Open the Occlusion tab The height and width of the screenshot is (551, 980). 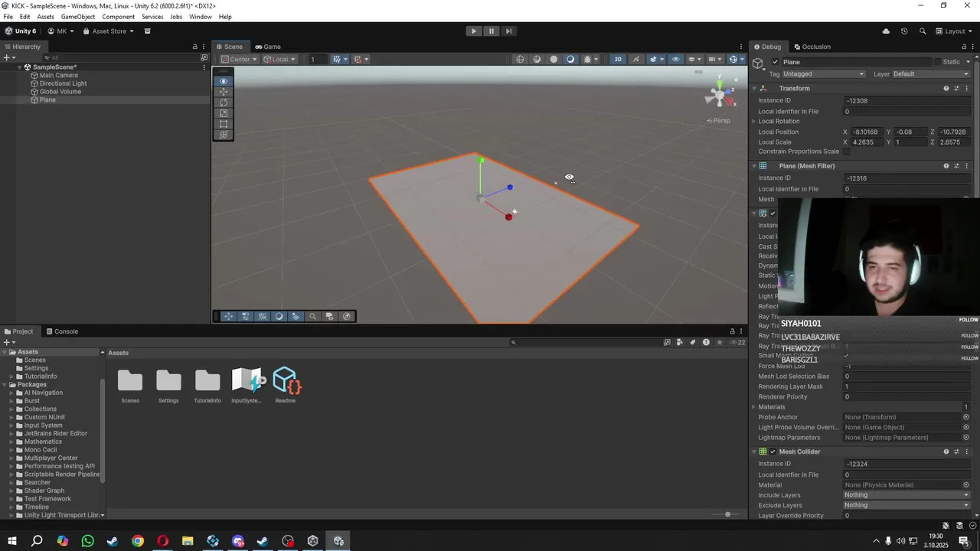click(x=812, y=47)
